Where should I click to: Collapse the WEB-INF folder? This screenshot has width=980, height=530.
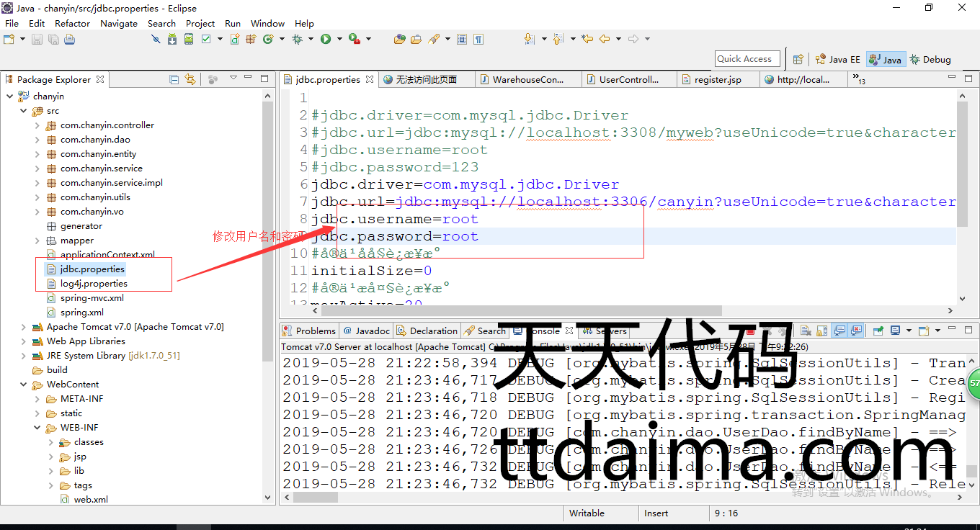coord(37,428)
